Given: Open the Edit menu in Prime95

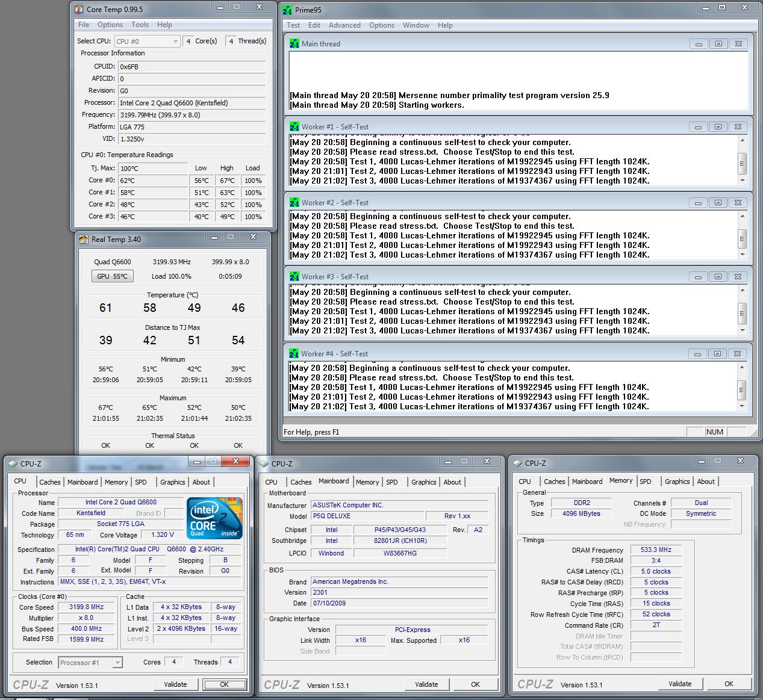Looking at the screenshot, I should coord(314,25).
